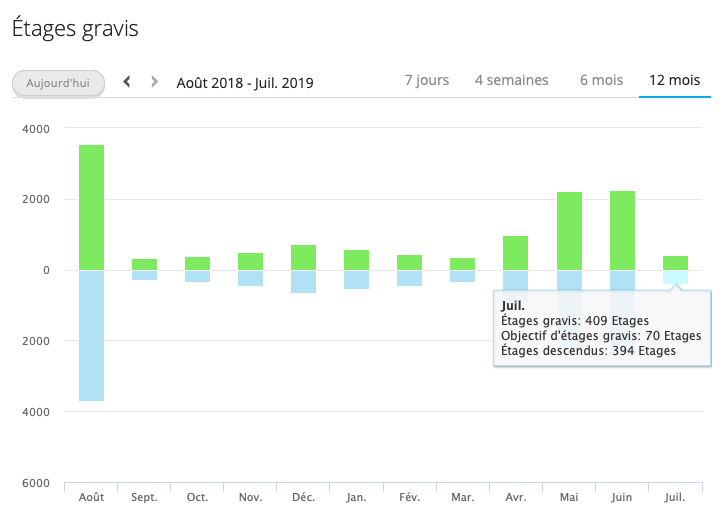The image size is (728, 510).
Task: Click the Juil. tooltip box
Action: click(x=601, y=328)
